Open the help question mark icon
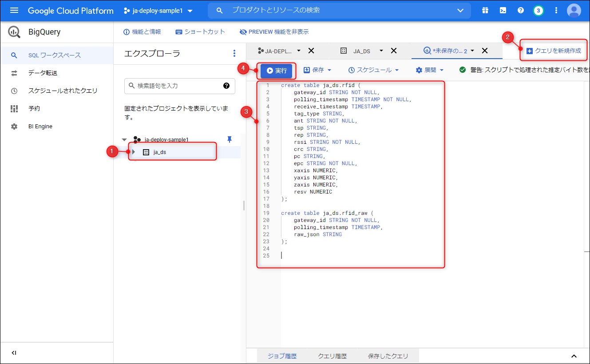The height and width of the screenshot is (364, 590). pos(521,11)
